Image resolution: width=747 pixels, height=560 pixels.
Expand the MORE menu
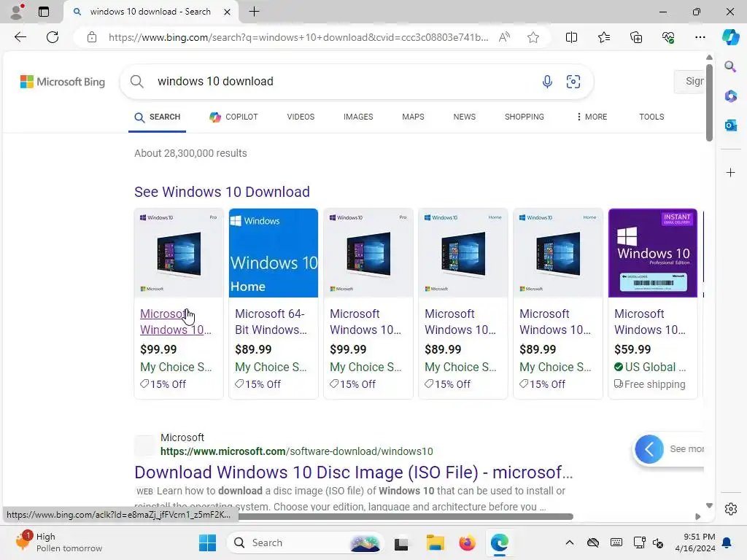(x=591, y=117)
